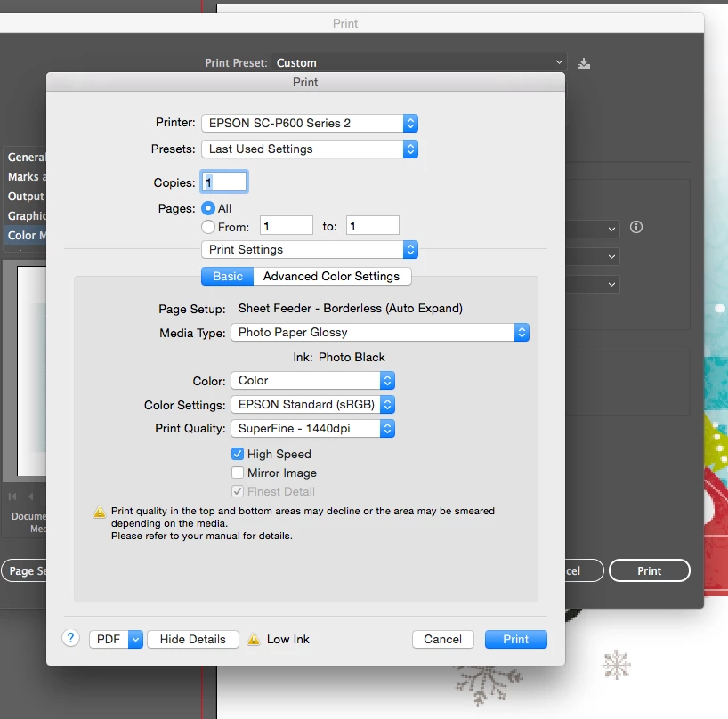Click the save preset icon beside Print Preset
728x719 pixels.
click(x=584, y=63)
